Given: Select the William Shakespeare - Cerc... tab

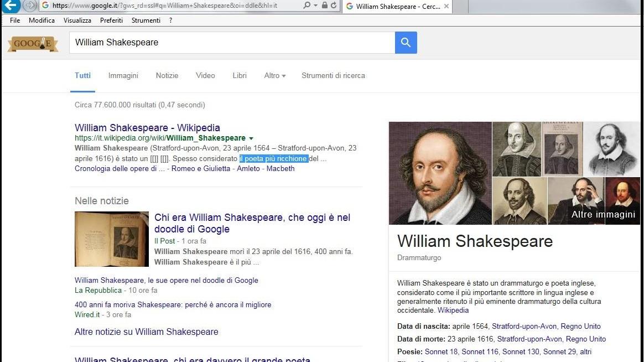Looking at the screenshot, I should click(397, 6).
